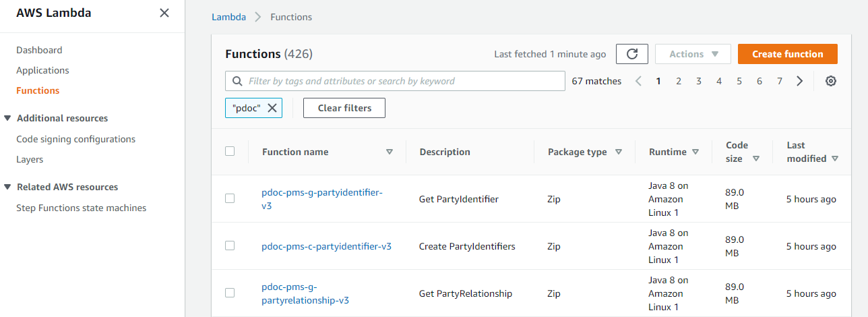Go to previous page of results
Image resolution: width=868 pixels, height=317 pixels.
tap(638, 81)
